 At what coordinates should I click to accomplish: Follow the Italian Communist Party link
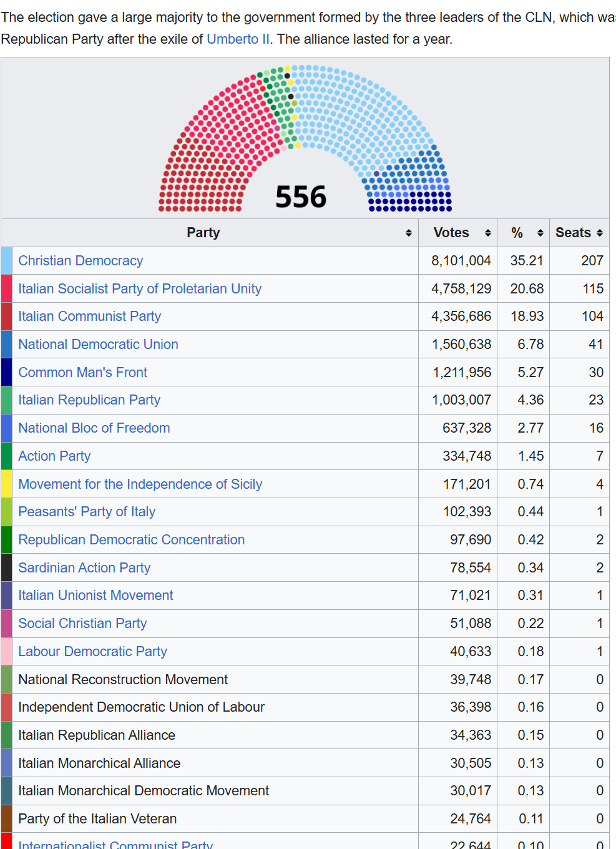pos(89,317)
